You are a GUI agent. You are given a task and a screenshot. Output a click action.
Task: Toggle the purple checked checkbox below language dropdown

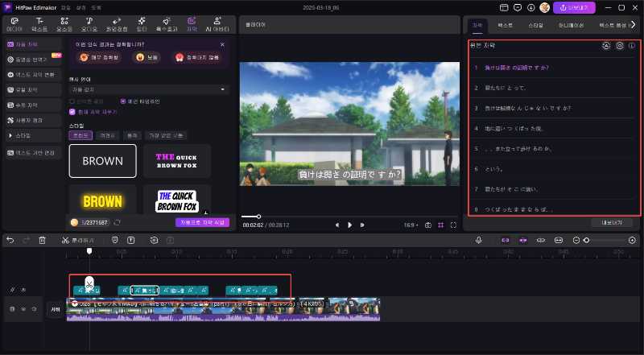(x=73, y=112)
